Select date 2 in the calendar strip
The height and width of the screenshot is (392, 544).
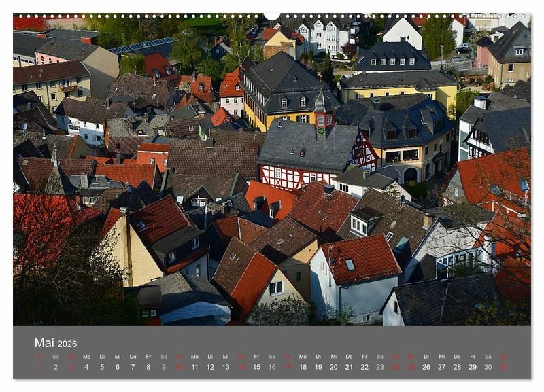coord(56,367)
